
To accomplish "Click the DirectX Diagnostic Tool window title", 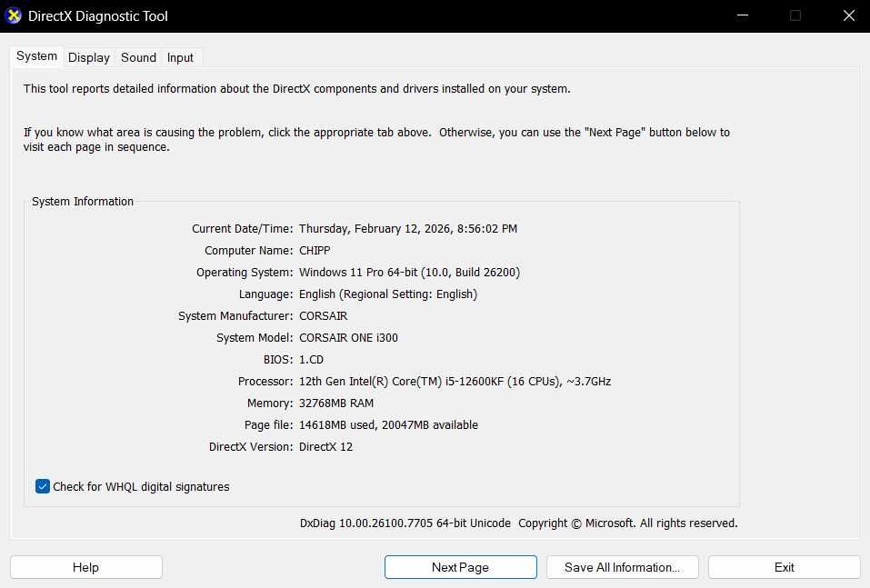I will point(98,16).
